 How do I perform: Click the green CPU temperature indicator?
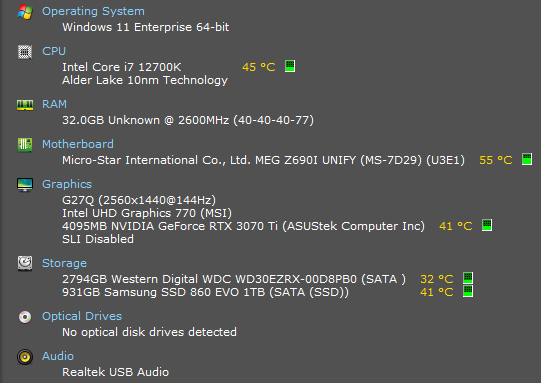(290, 66)
